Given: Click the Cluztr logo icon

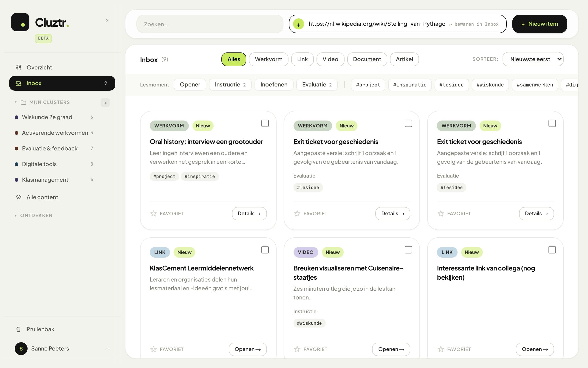Looking at the screenshot, I should (20, 22).
